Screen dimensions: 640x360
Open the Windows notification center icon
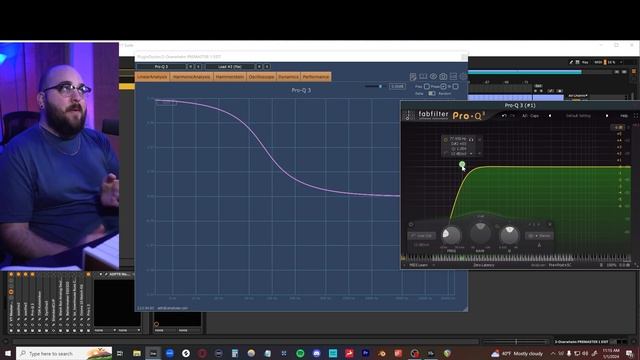[629, 353]
